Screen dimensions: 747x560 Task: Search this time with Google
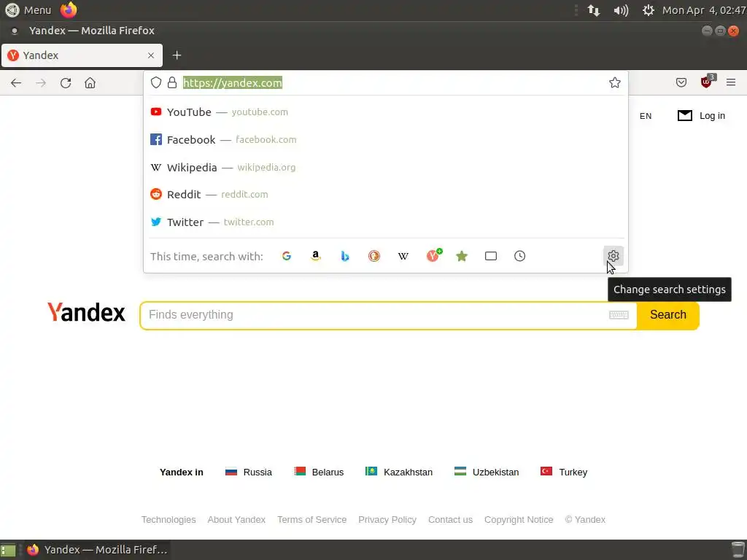(x=286, y=256)
